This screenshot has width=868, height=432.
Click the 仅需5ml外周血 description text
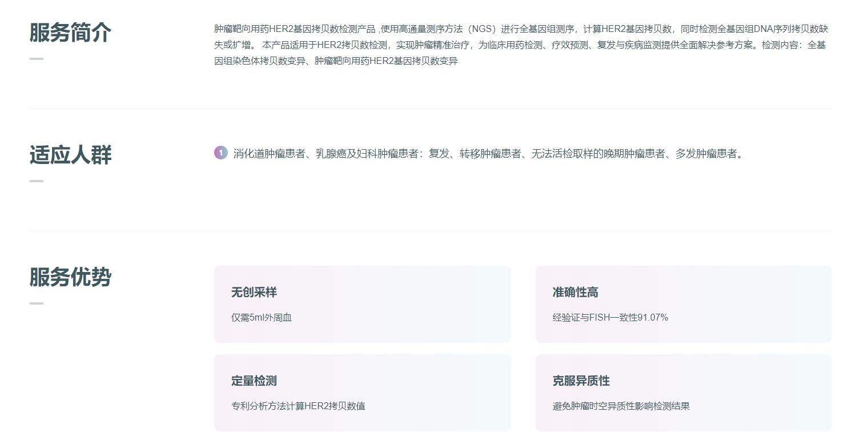[x=261, y=318]
